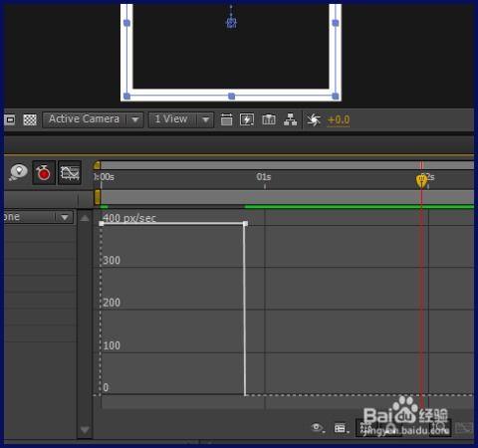Viewport: 478px width, 448px height.
Task: Adjust the +0.0 exposure value
Action: 339,119
